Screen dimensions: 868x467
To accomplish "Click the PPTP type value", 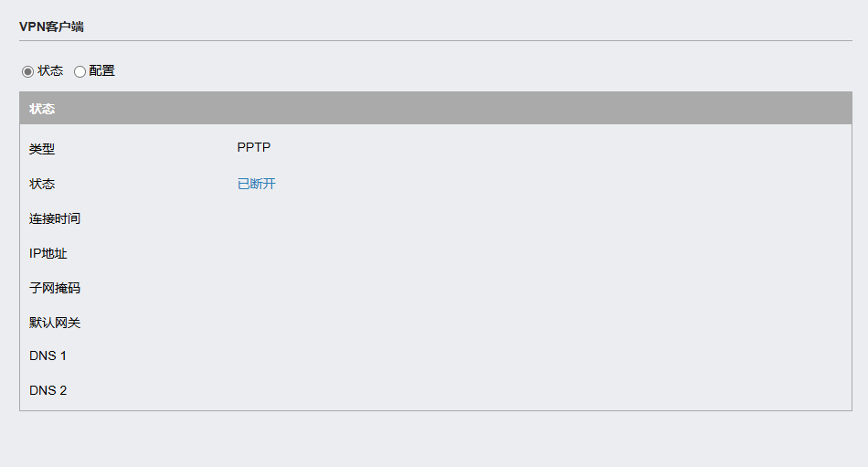I will [253, 147].
